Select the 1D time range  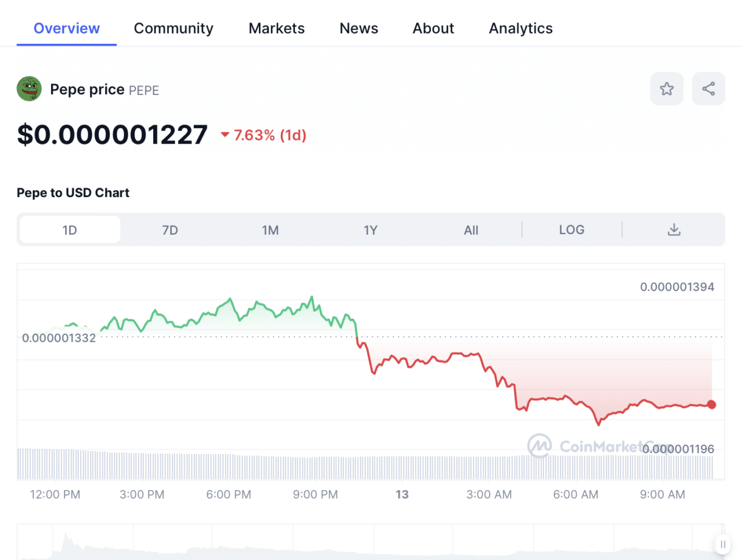tap(70, 230)
